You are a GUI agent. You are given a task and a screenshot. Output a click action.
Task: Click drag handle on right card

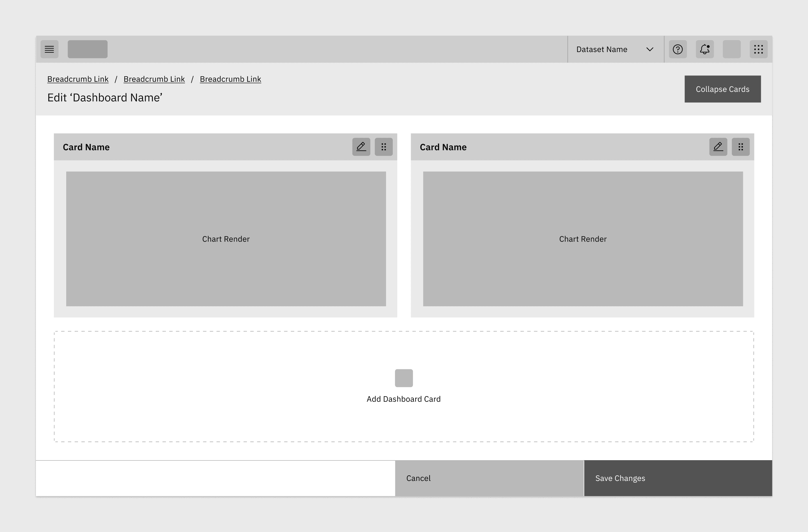click(740, 147)
